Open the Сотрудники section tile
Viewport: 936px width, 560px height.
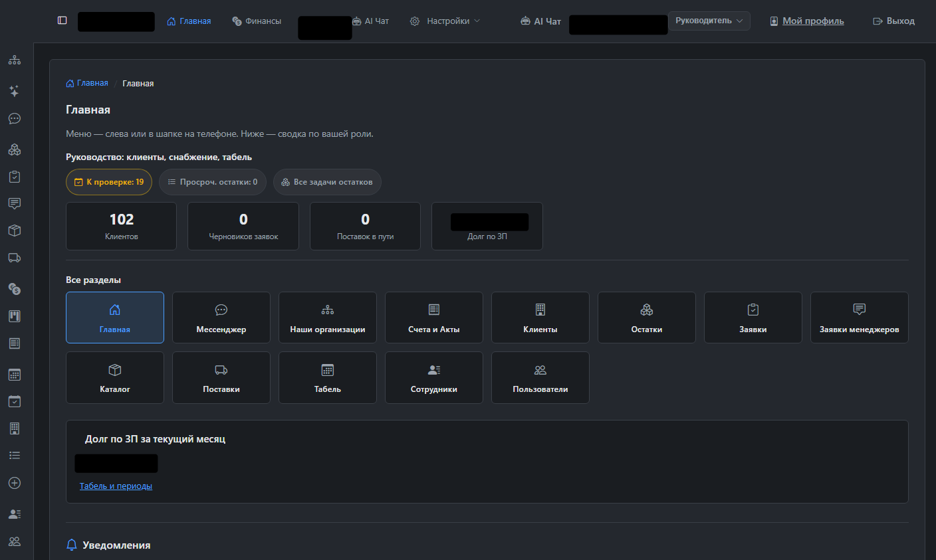(434, 377)
